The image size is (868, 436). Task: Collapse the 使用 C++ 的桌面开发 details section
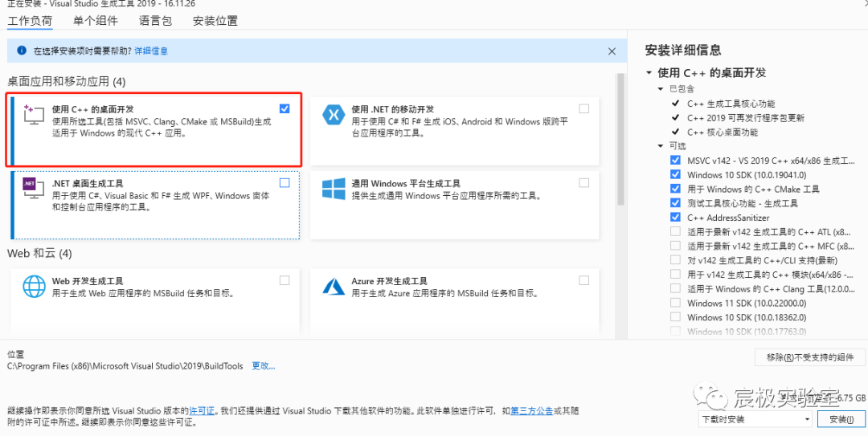pyautogui.click(x=649, y=73)
